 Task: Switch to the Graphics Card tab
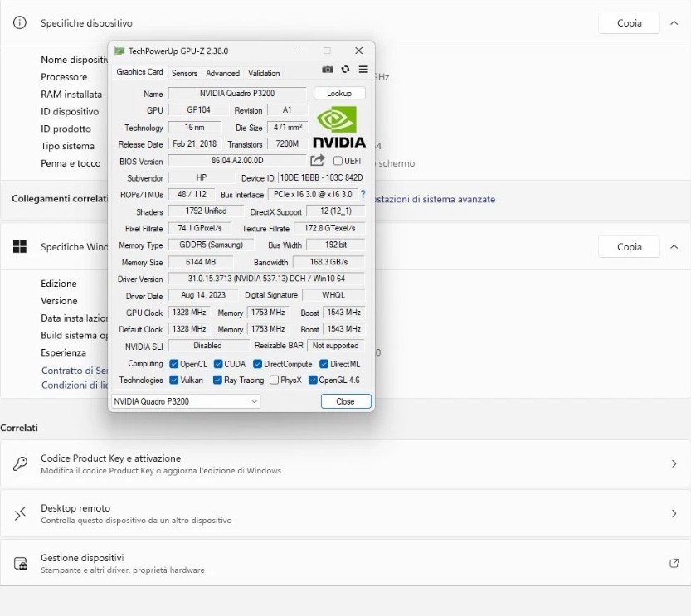pos(139,72)
